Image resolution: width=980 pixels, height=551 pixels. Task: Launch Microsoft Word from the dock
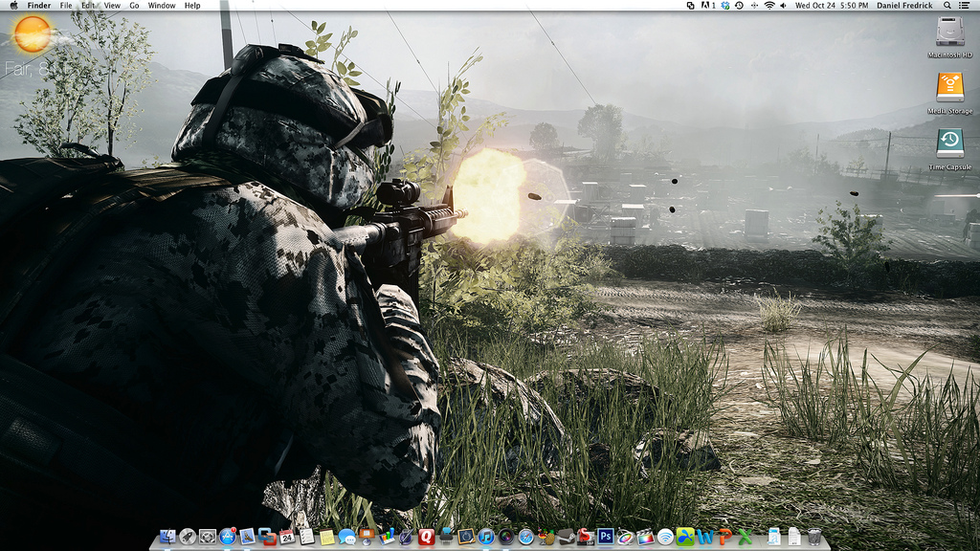point(705,537)
